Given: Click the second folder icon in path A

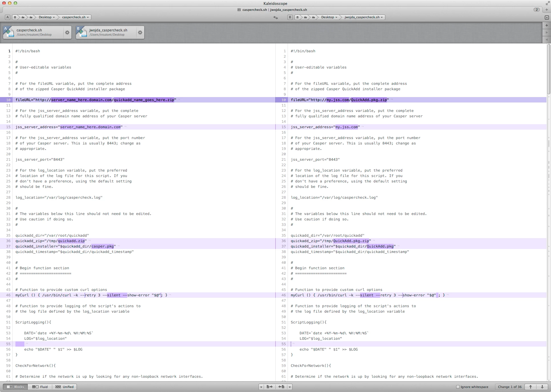Looking at the screenshot, I should tap(23, 17).
